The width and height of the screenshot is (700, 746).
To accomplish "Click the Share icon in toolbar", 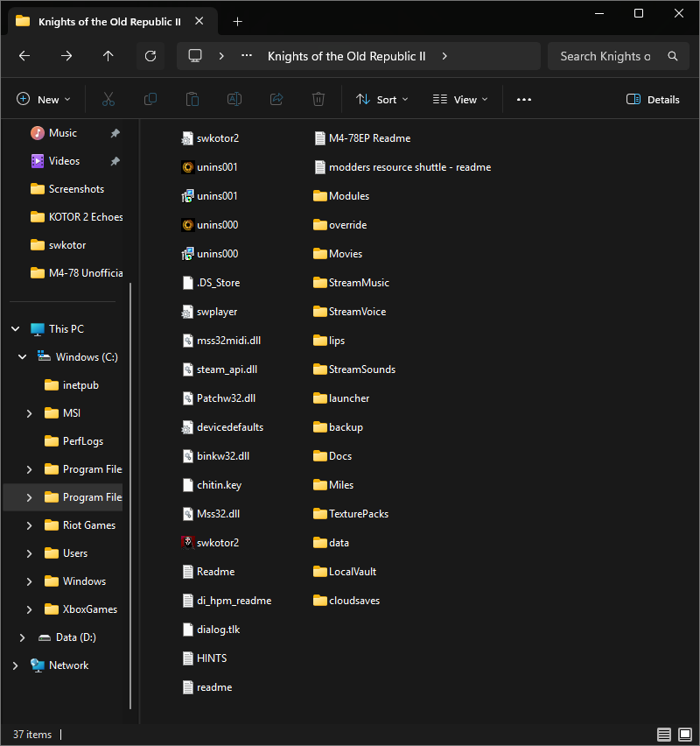I will tap(276, 100).
